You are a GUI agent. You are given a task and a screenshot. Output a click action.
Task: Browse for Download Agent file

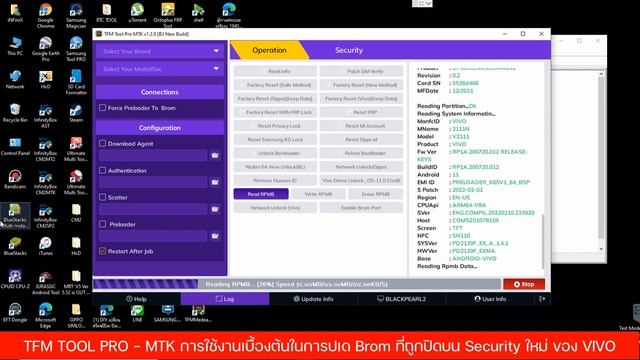(215, 156)
